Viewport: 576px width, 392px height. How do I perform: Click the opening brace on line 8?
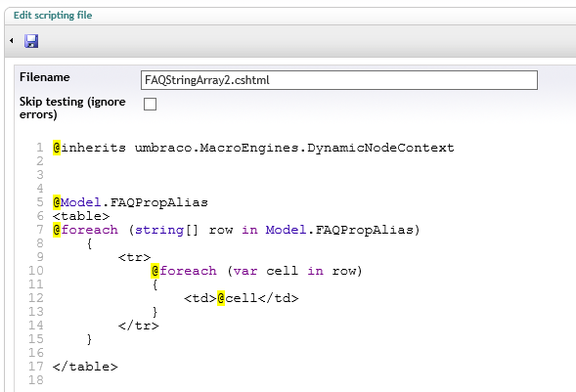(89, 243)
